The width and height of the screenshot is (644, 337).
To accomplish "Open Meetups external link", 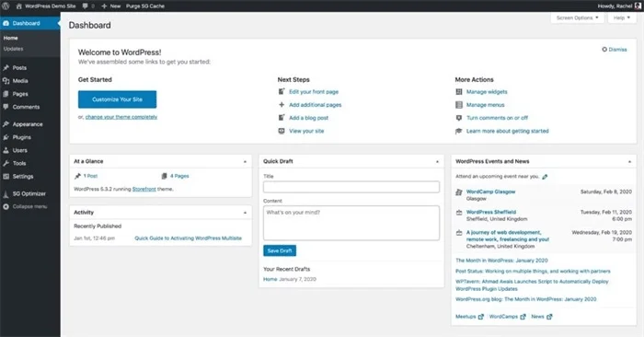I will tap(469, 317).
